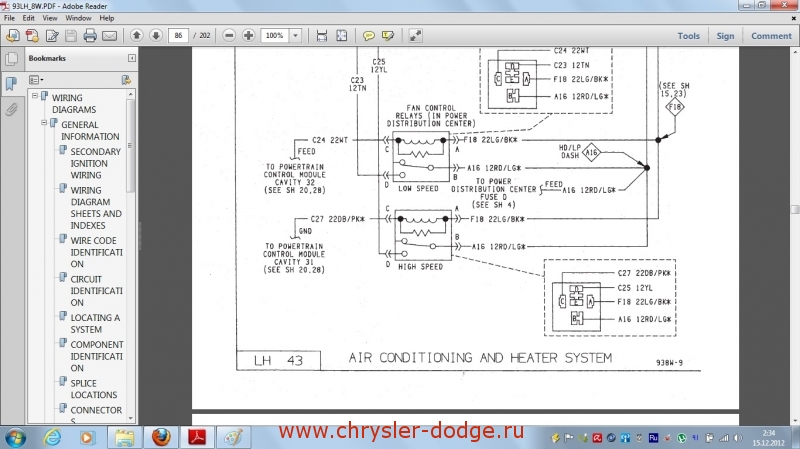
Task: Select COMPONENT IDENTIFICATION bookmark
Action: [97, 356]
